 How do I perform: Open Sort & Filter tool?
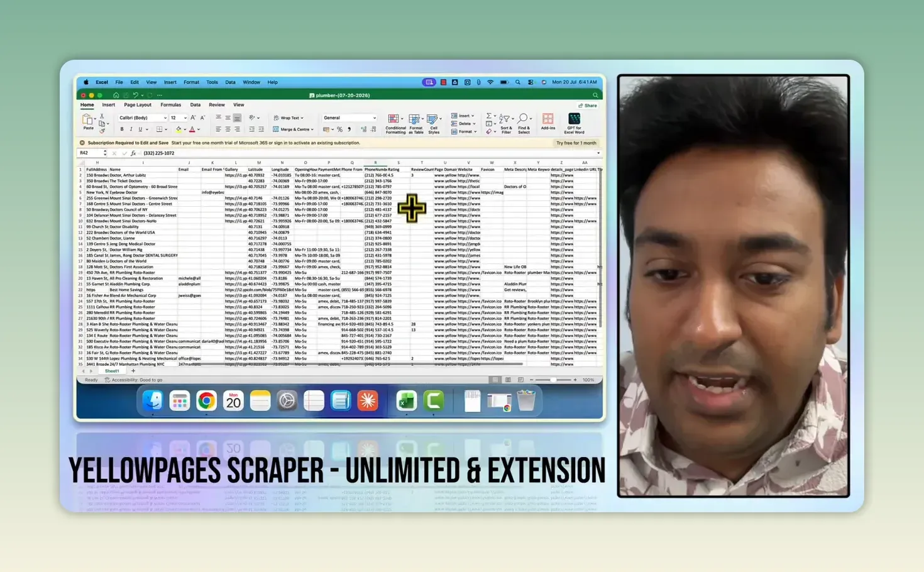point(505,124)
